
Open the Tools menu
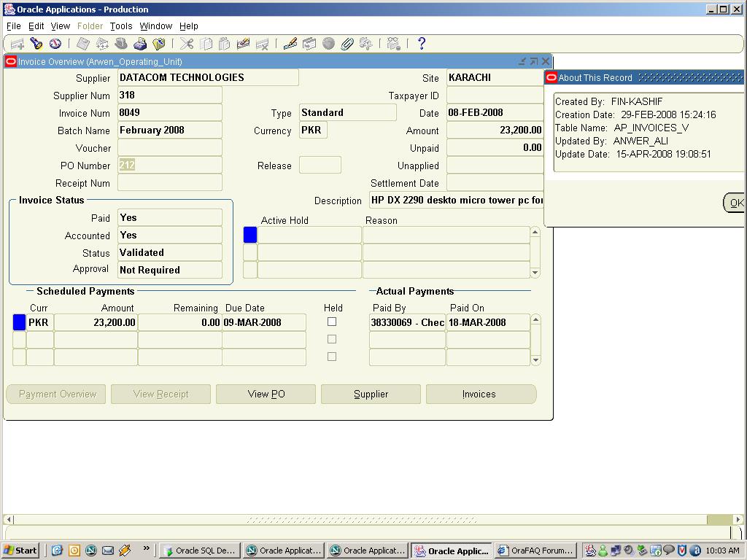pos(121,26)
